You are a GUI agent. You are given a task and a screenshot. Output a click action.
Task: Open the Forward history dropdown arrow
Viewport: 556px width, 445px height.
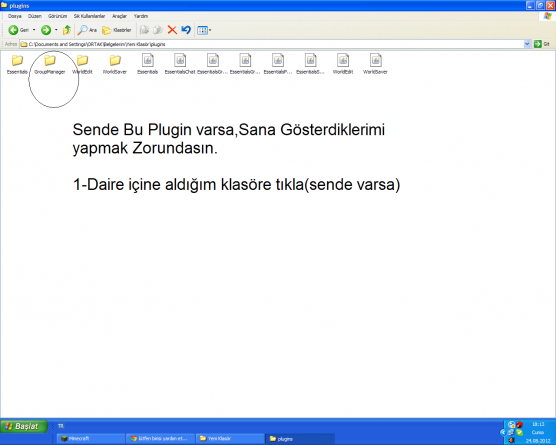click(x=56, y=30)
